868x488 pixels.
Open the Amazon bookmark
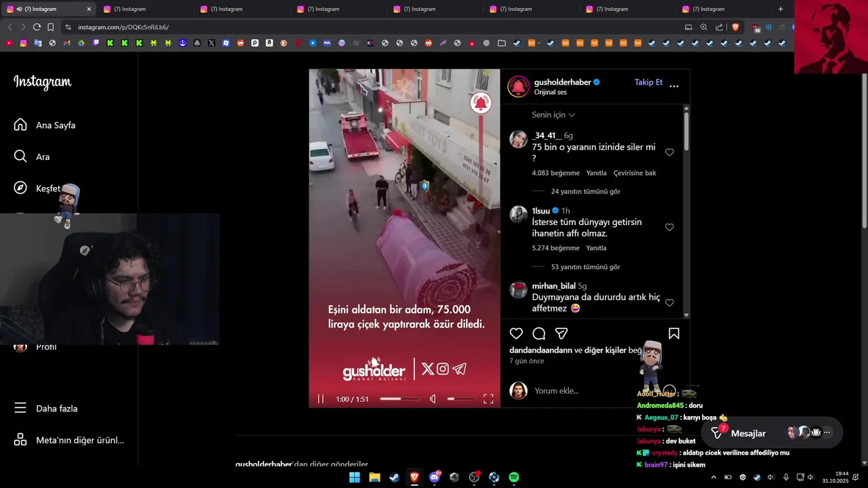click(x=269, y=43)
